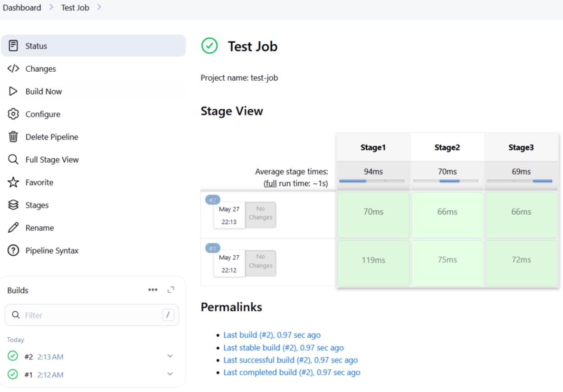The image size is (563, 392).
Task: Click the Full Stage View magnifier icon
Action: pos(13,160)
